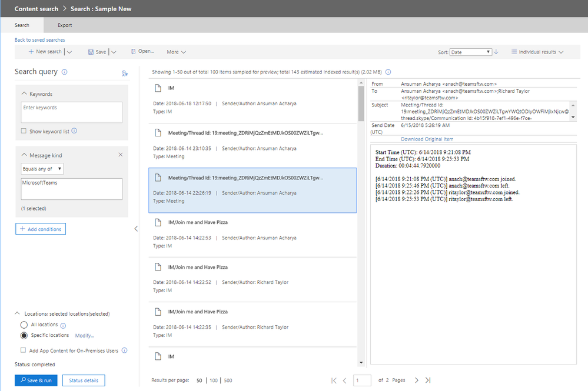Viewport: 588px width, 391px height.
Task: Collapse the search query pane arrow
Action: click(x=136, y=229)
